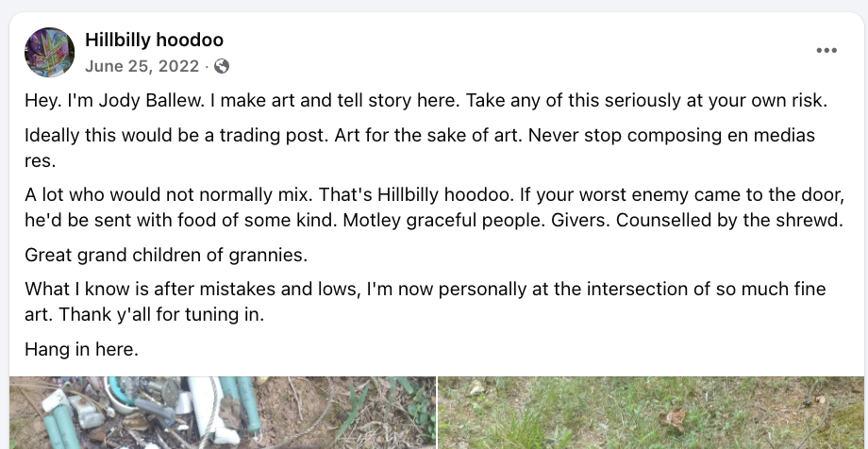Open the Hillbilly hoodoo page name link
The width and height of the screenshot is (868, 449).
pyautogui.click(x=154, y=40)
